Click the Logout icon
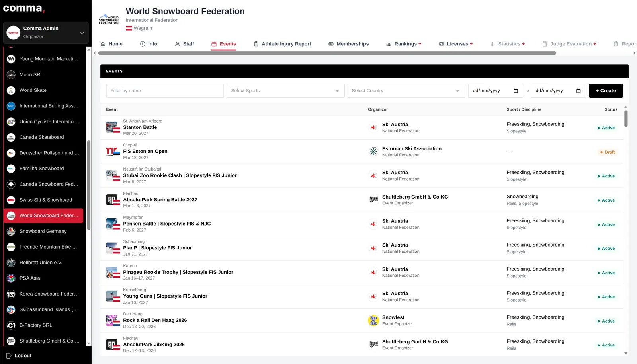This screenshot has width=637, height=364. 9,356
